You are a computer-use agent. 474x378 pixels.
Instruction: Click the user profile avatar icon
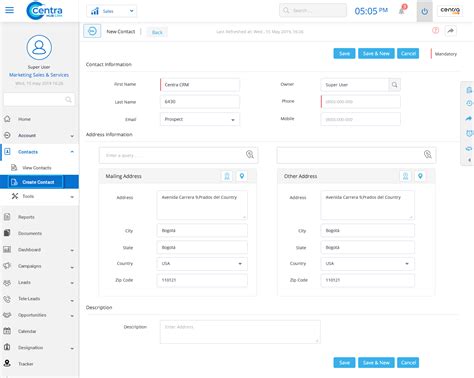(39, 47)
